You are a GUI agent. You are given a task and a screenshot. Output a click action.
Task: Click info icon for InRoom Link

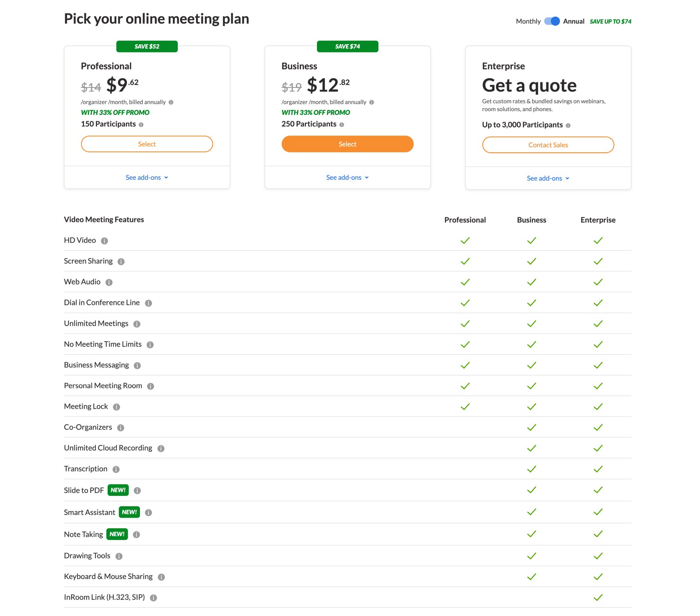click(154, 598)
